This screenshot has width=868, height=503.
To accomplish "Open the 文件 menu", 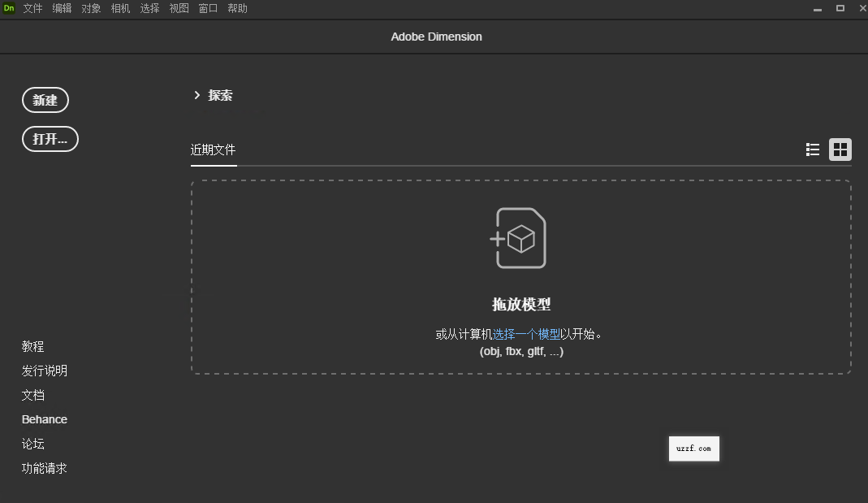I will (32, 8).
